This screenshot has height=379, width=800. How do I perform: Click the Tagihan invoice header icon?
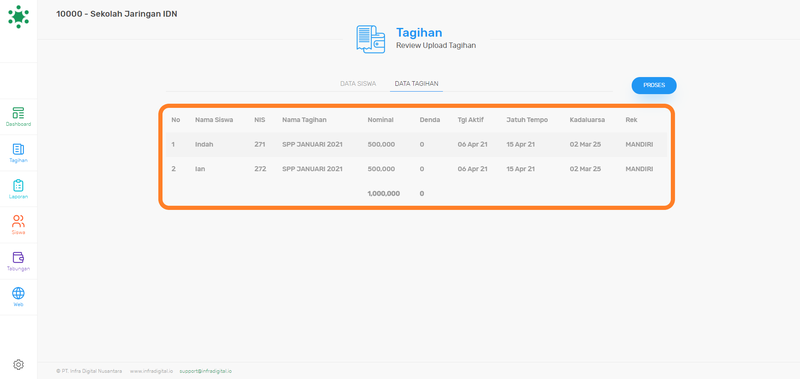(370, 39)
